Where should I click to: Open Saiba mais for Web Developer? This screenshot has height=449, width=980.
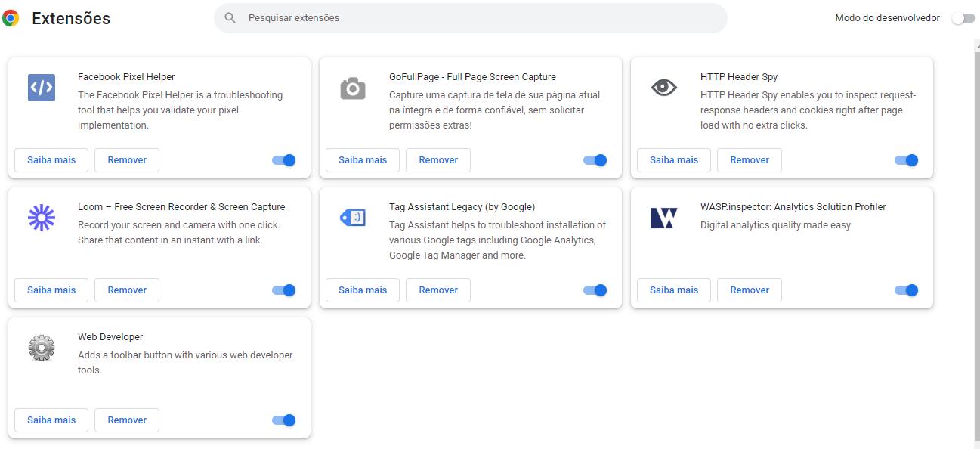(51, 420)
